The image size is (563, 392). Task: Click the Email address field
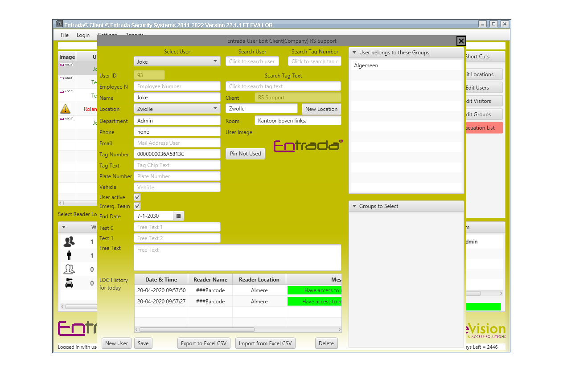click(x=177, y=143)
